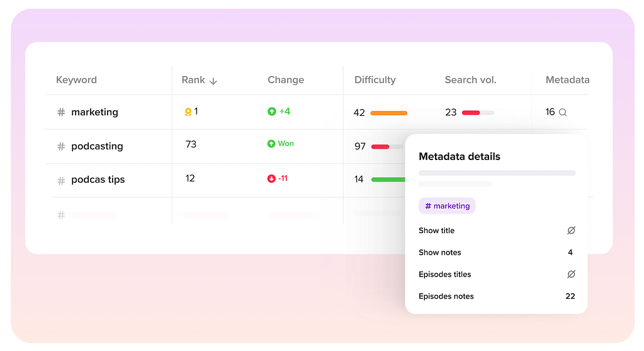Click the red search volume bar for marketing

pos(471,113)
